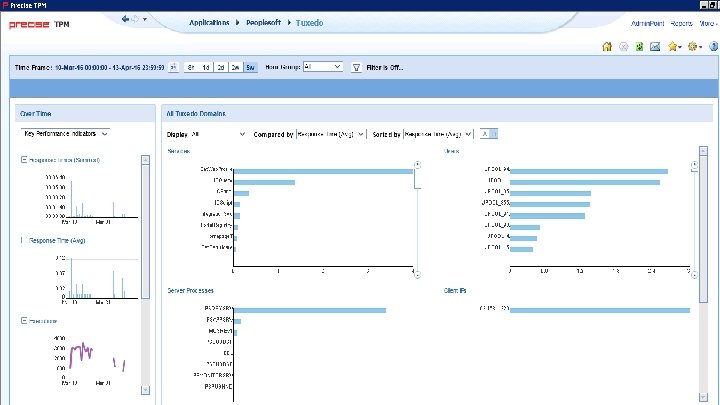Viewport: 720px width, 405px height.
Task: Select the 1d time frame tab
Action: point(206,68)
